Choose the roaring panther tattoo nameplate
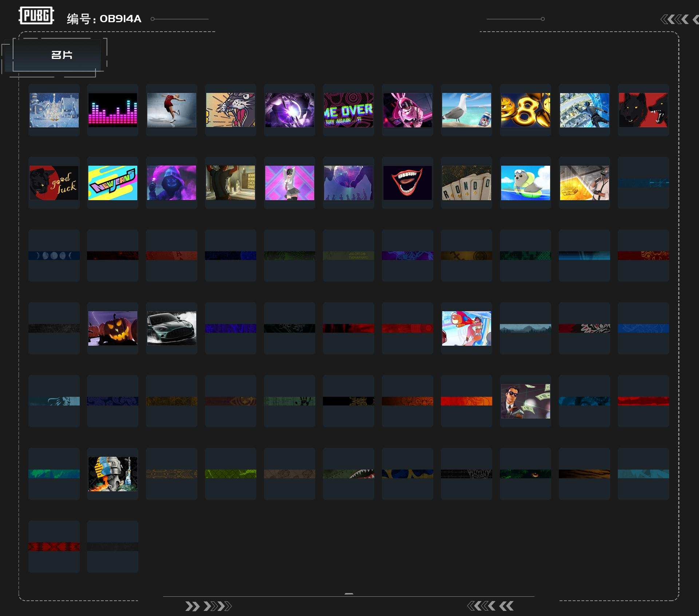The height and width of the screenshot is (616, 699). click(x=230, y=110)
